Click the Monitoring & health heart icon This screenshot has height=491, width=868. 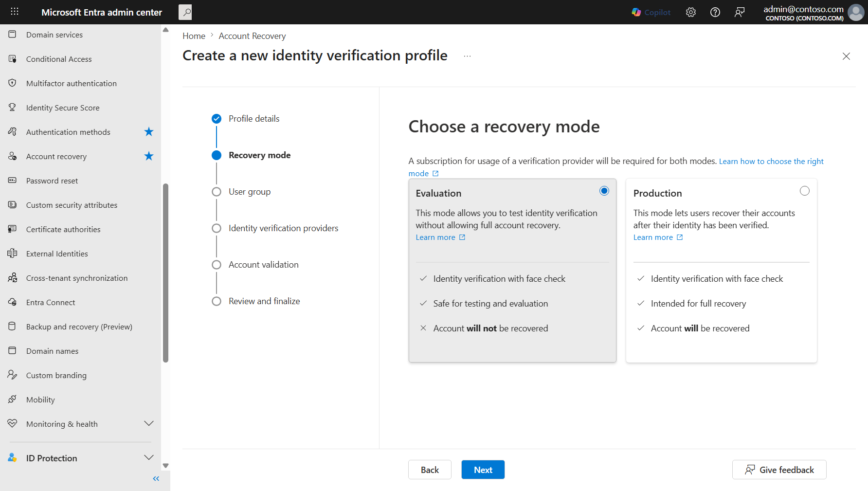pos(13,424)
